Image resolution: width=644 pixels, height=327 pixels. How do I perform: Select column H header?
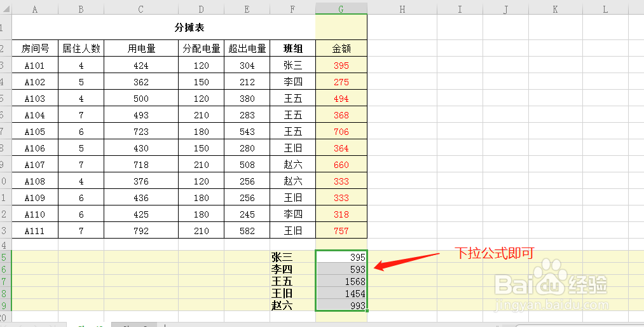coord(402,9)
